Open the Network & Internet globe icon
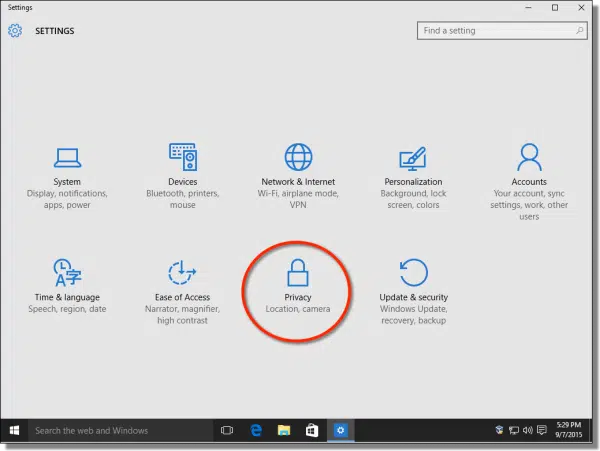The width and height of the screenshot is (600, 451). click(298, 157)
